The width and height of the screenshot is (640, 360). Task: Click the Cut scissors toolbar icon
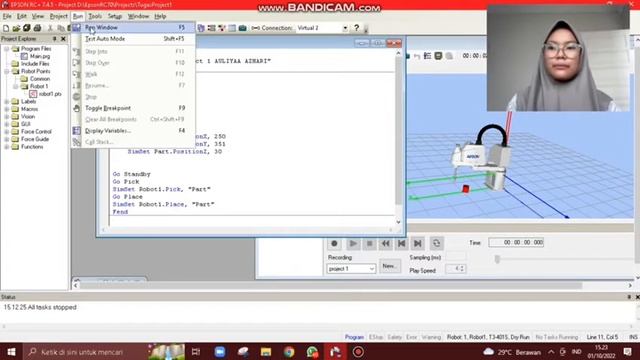point(50,28)
